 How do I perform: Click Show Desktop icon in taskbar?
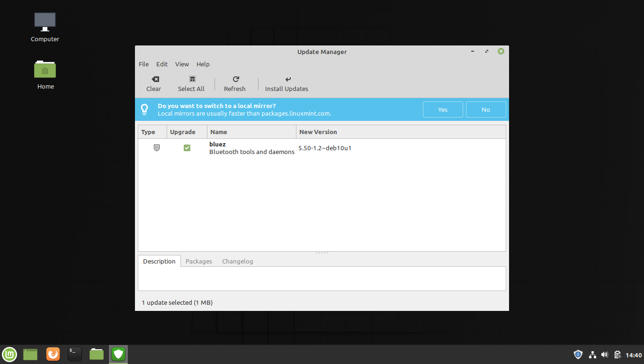(30, 354)
